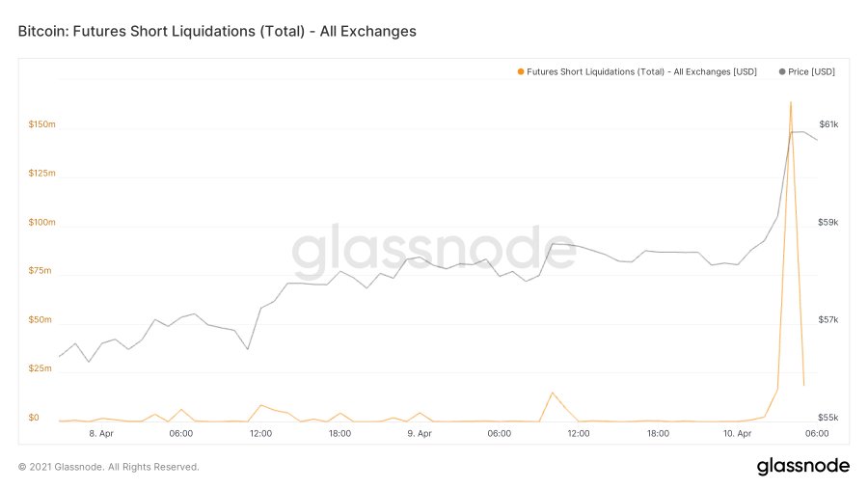Click the 10. Apr date marker
868x489 pixels.
click(x=738, y=433)
